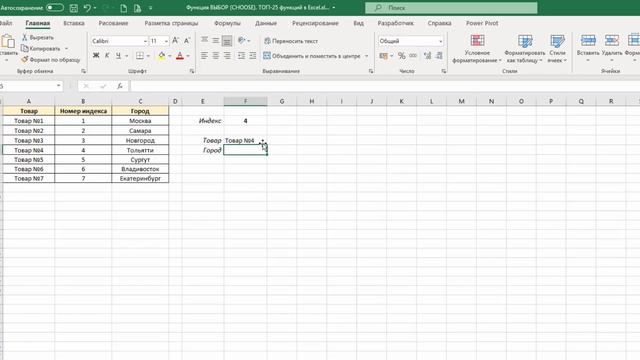Click the Increase font size icon
Screen dimensions: 640x360
[x=176, y=40]
